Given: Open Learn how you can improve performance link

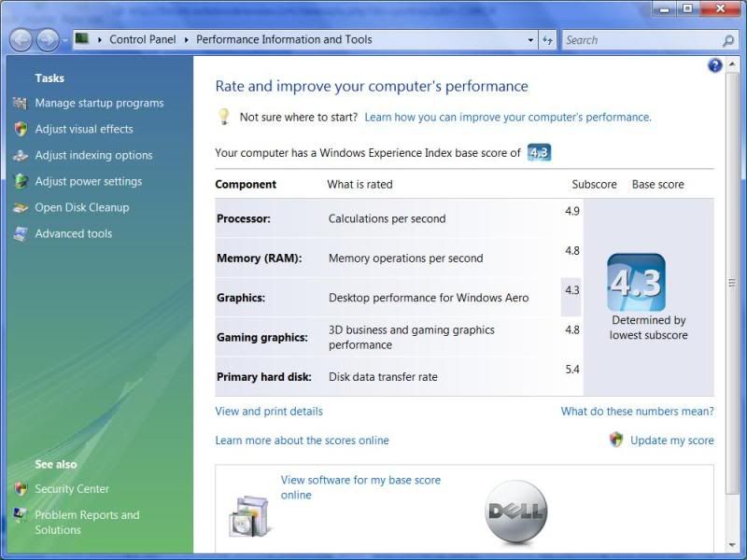Looking at the screenshot, I should click(x=508, y=118).
